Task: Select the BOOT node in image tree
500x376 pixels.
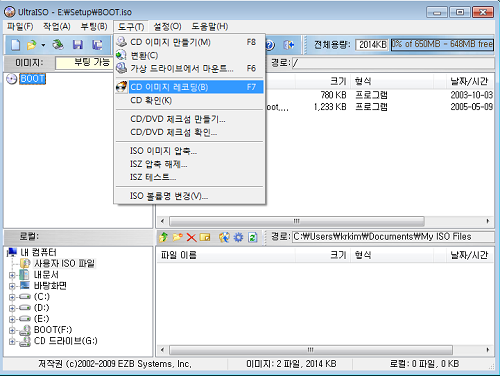Action: 32,79
